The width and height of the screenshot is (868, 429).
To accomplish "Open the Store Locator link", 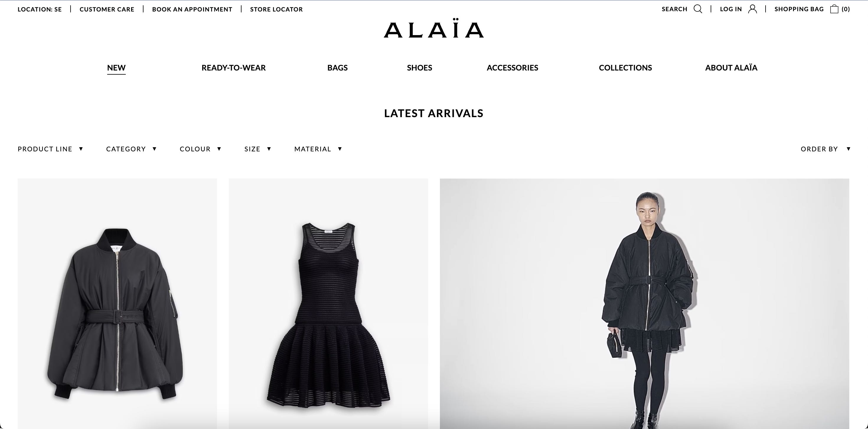I will coord(276,9).
